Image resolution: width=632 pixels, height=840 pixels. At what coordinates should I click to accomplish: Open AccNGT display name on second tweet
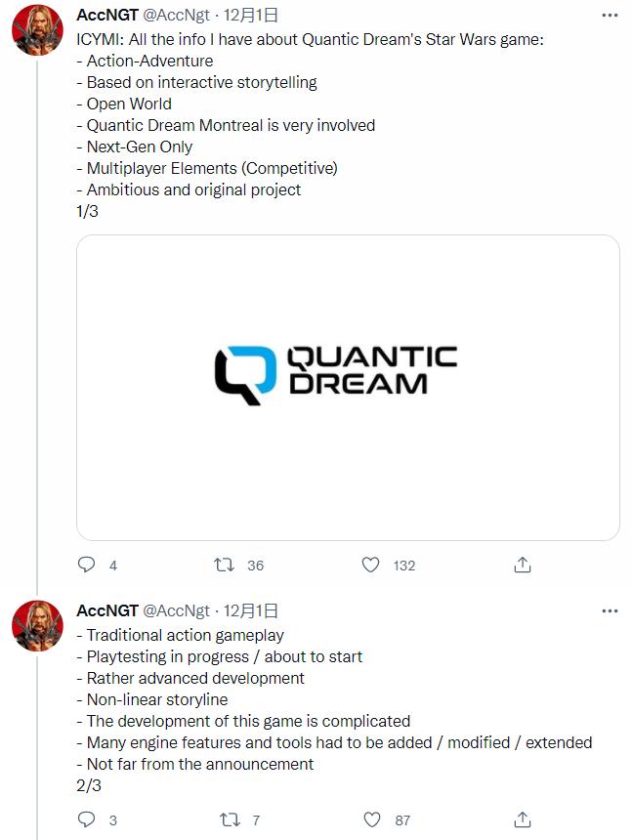coord(107,610)
